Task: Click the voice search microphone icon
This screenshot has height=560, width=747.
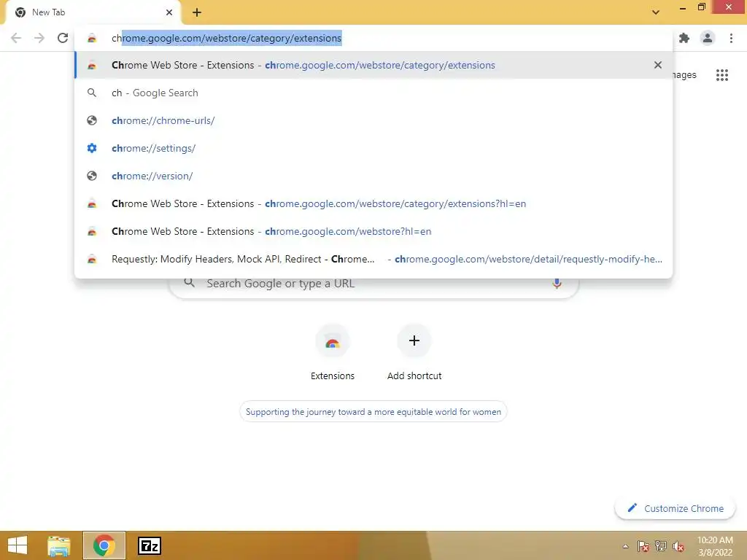Action: [x=557, y=284]
